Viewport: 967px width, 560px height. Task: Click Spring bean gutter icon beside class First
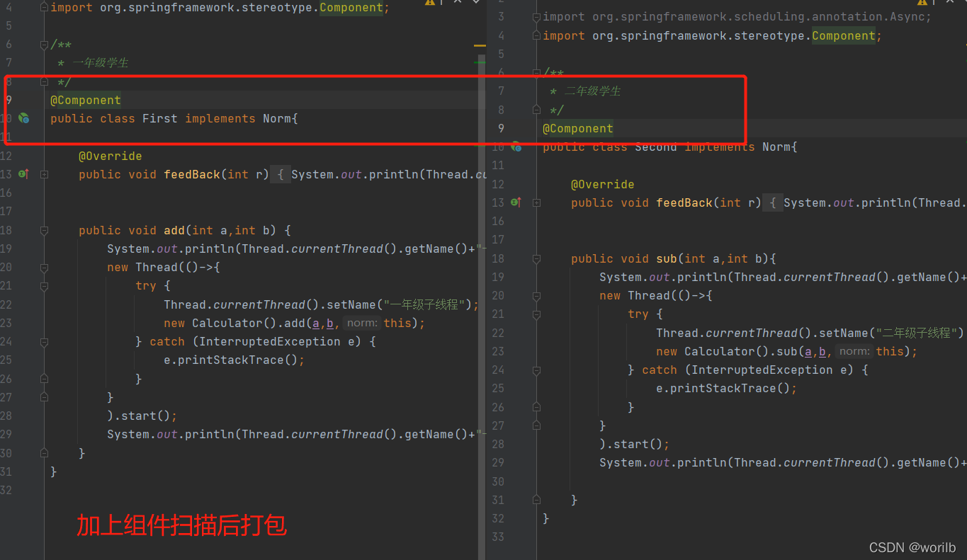(23, 118)
